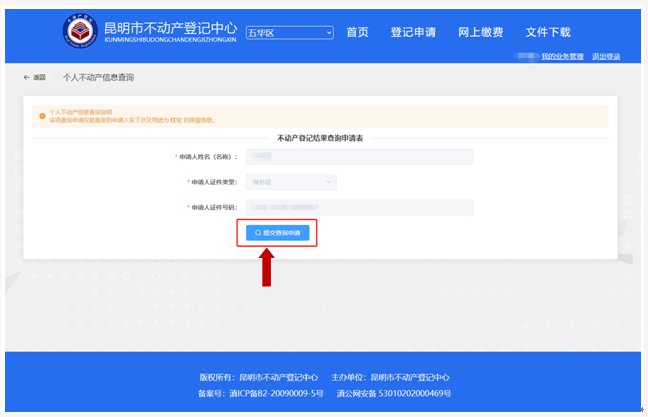Screen dimensions: 648x417
Task: Click the 个人不动产信息查询 page title
Action: click(98, 77)
